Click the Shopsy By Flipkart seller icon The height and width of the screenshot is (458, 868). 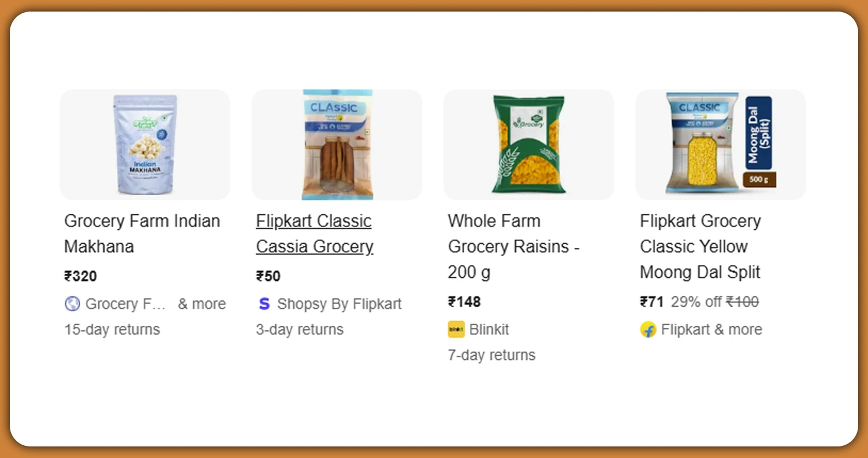(265, 303)
